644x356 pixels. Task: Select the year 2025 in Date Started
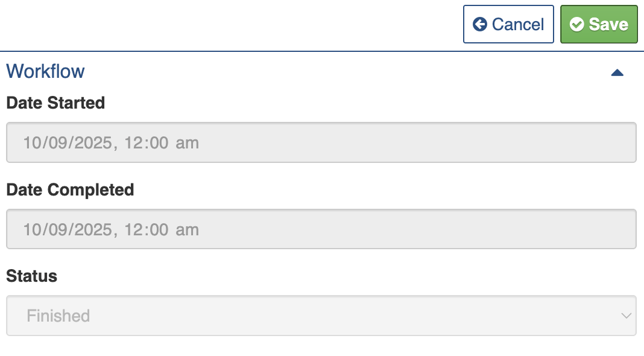point(94,143)
